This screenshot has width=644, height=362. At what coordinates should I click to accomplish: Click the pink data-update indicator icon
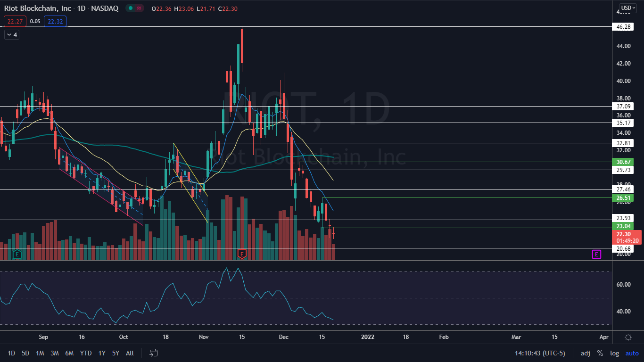click(x=139, y=8)
